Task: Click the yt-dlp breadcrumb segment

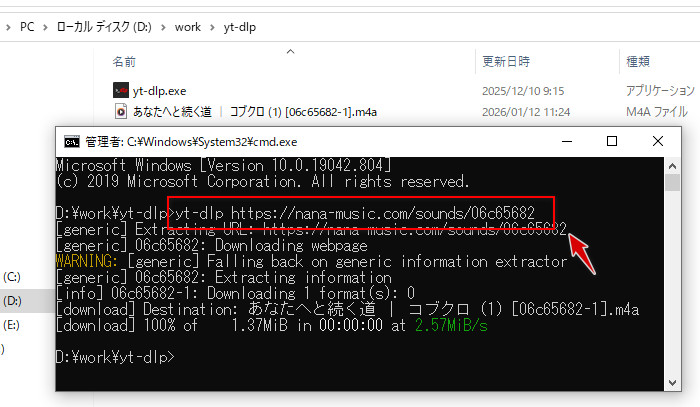Action: (x=240, y=27)
